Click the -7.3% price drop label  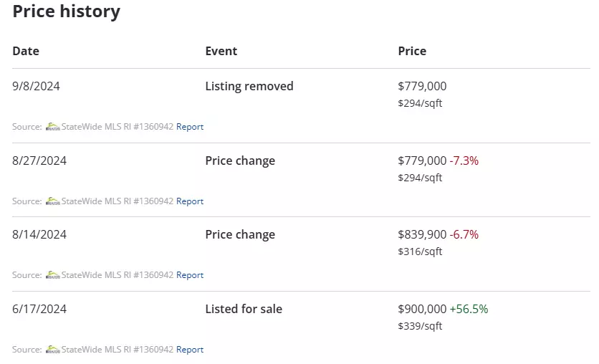(464, 161)
